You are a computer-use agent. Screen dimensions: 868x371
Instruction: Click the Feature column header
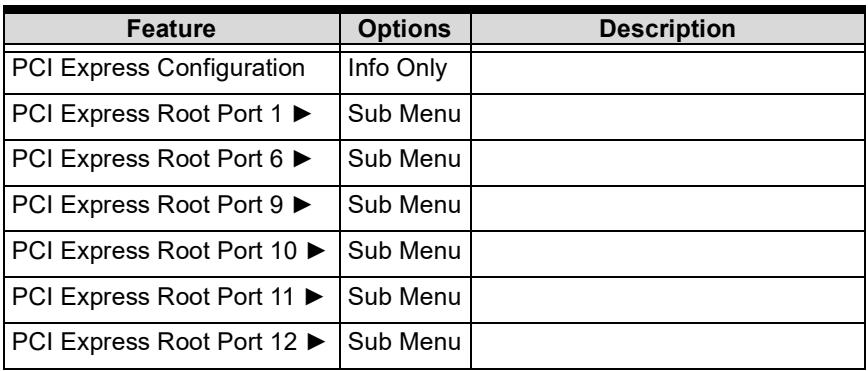(172, 29)
